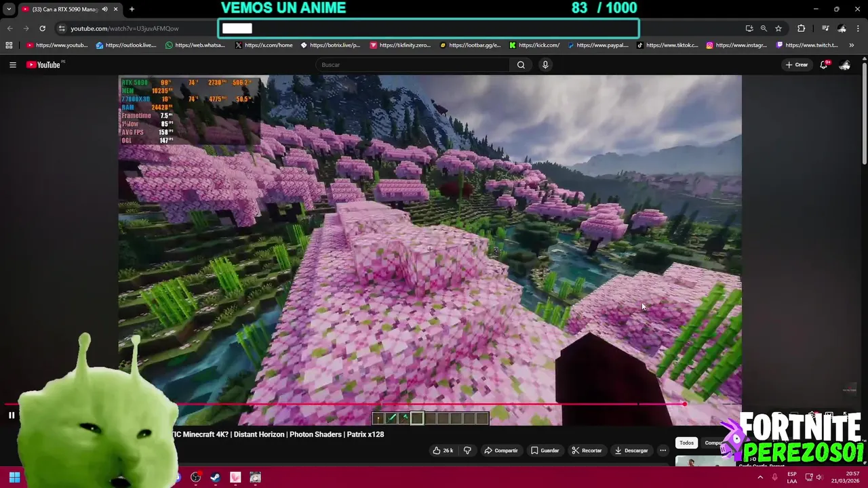Open the browser profile avatar
868x488 pixels.
click(842, 28)
